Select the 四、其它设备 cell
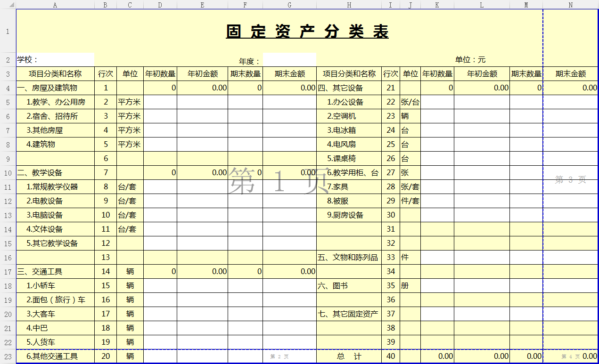Image resolution: width=599 pixels, height=364 pixels. click(349, 88)
